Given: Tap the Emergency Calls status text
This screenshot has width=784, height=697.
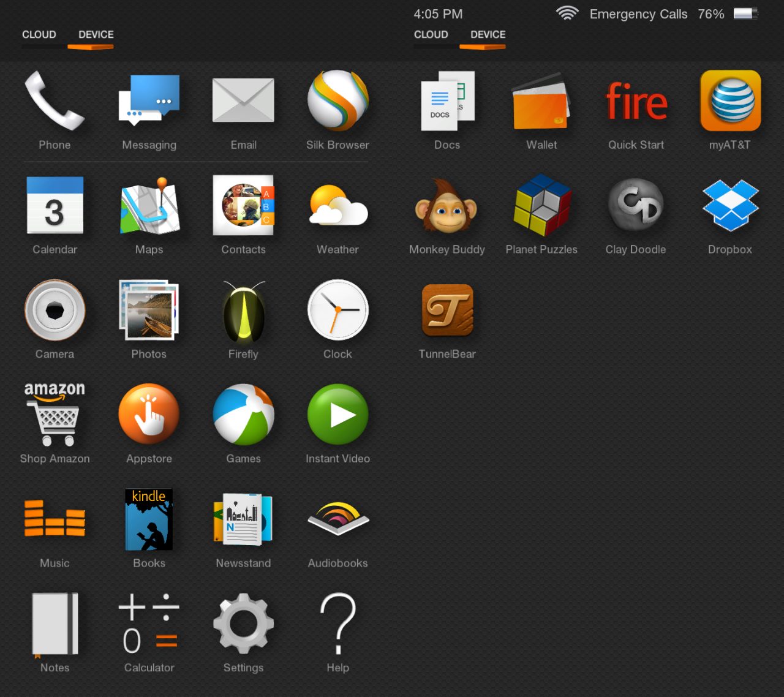Looking at the screenshot, I should [638, 14].
